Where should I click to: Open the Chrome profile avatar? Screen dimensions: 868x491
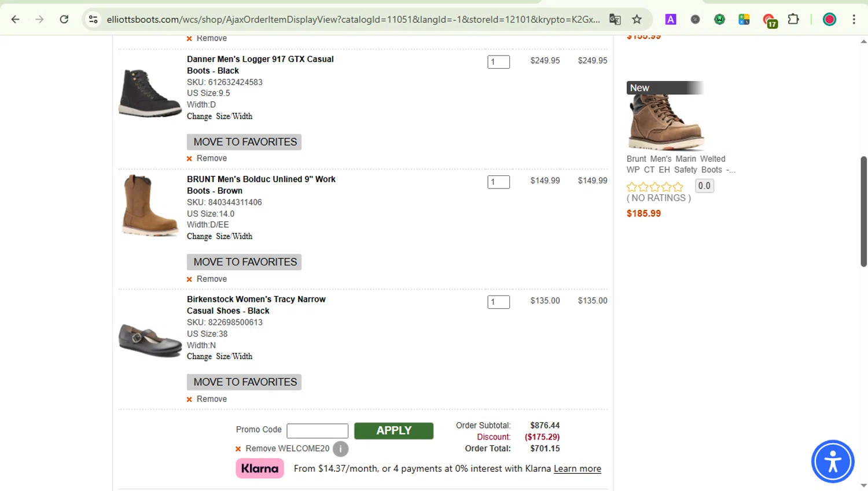pos(829,19)
